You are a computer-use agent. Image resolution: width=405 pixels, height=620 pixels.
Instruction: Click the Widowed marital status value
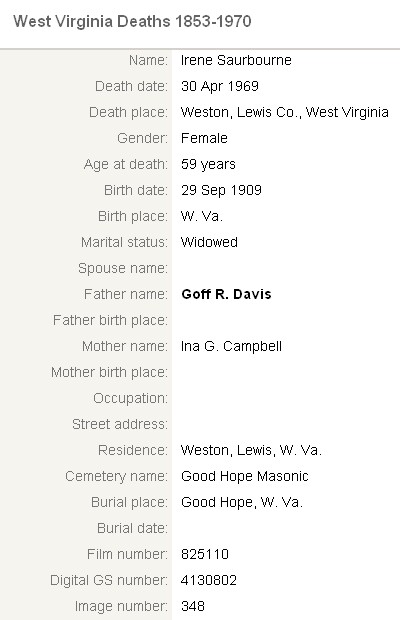coord(209,242)
